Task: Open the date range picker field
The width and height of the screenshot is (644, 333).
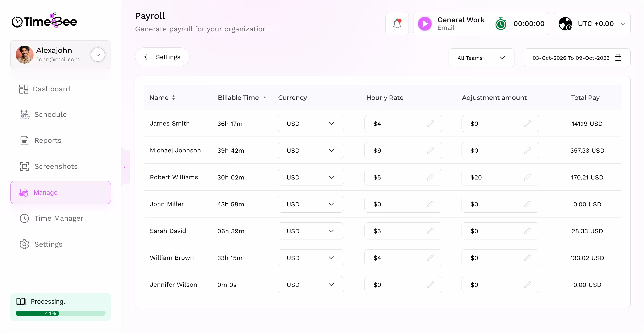Action: [577, 58]
